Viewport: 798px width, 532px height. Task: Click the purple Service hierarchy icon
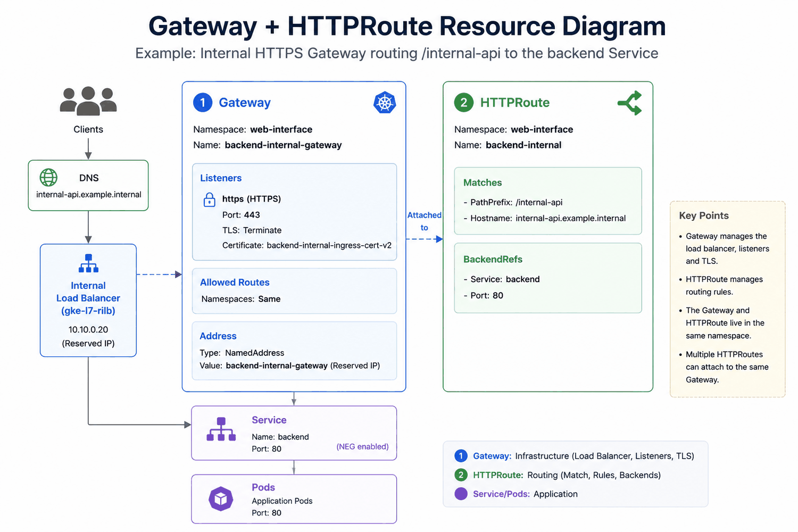(221, 429)
